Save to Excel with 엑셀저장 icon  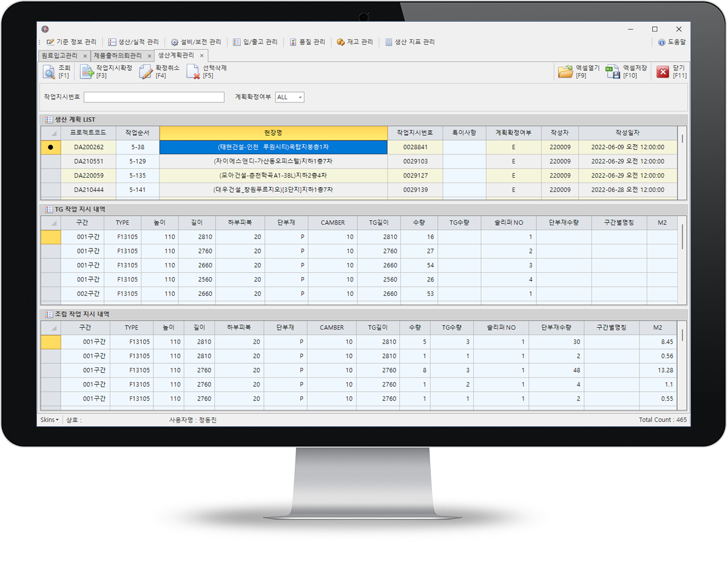[613, 72]
